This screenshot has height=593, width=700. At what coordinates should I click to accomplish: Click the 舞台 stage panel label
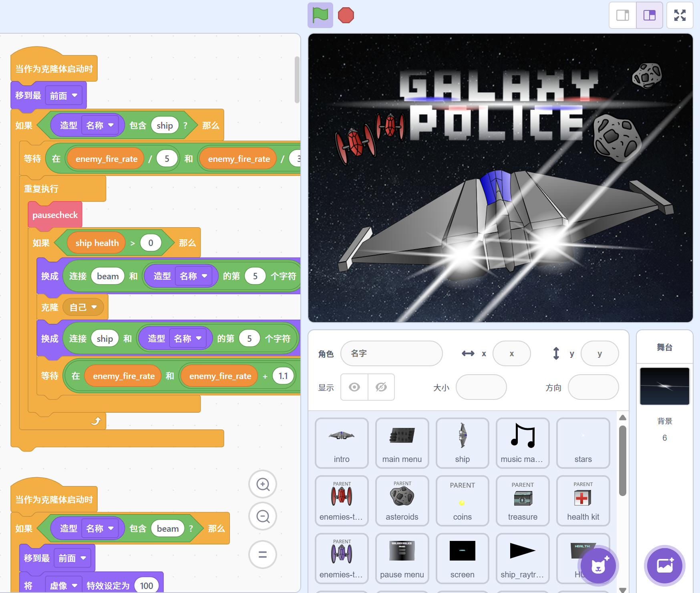(x=665, y=347)
